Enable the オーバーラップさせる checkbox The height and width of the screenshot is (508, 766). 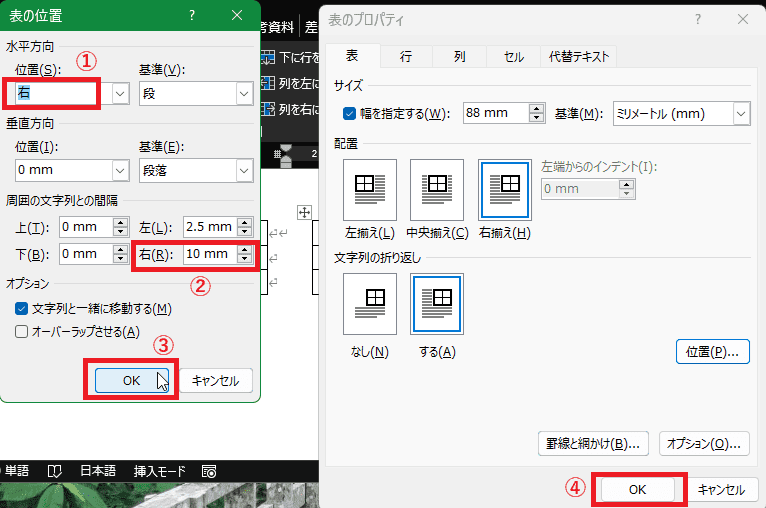coord(22,332)
